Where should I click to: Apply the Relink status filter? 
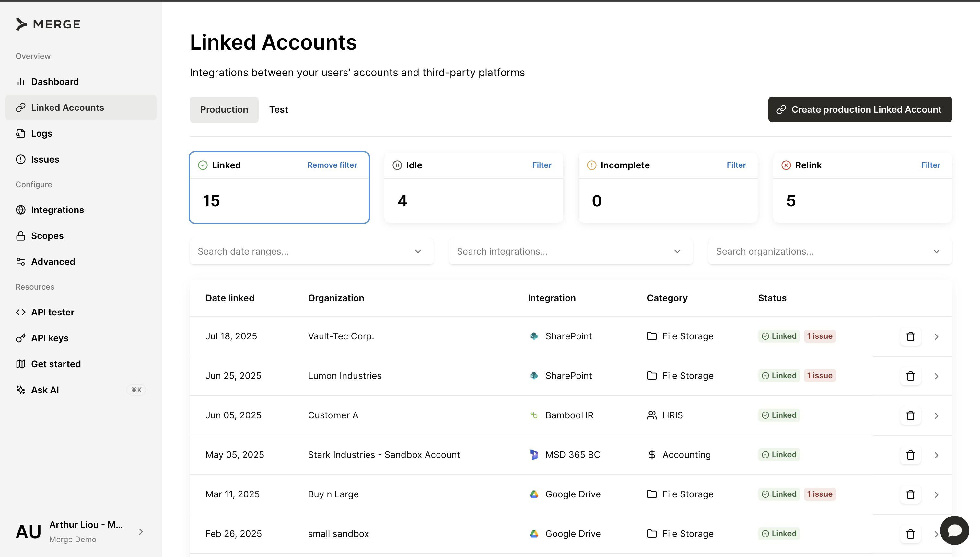click(930, 165)
